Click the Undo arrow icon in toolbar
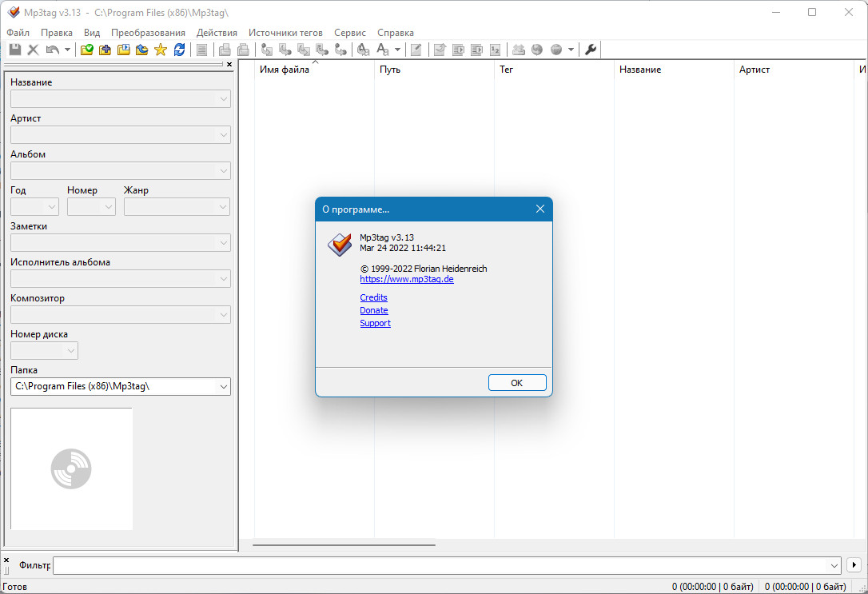Screen dimensions: 868x594 point(52,50)
